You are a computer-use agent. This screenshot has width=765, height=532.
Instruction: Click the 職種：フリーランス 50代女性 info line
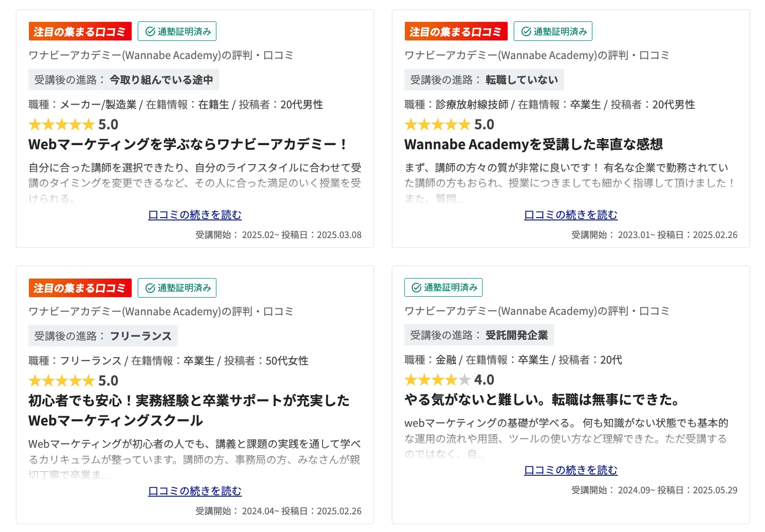[x=168, y=360]
